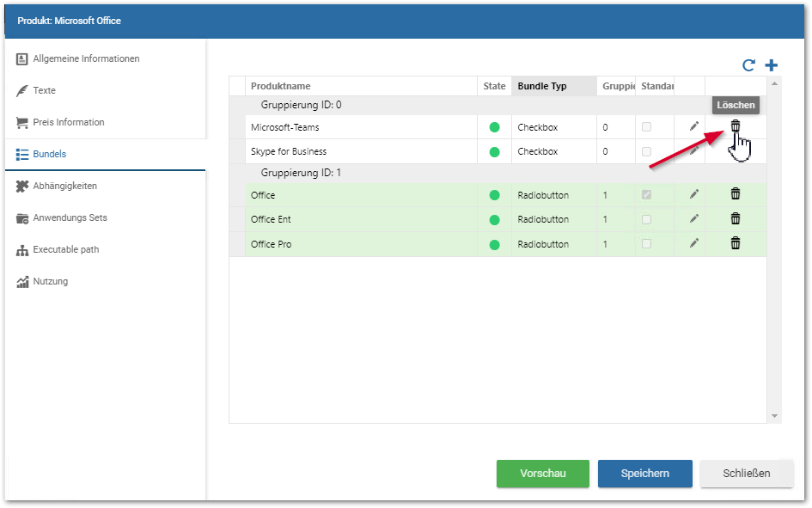Select the Office Pro product name

pyautogui.click(x=271, y=244)
